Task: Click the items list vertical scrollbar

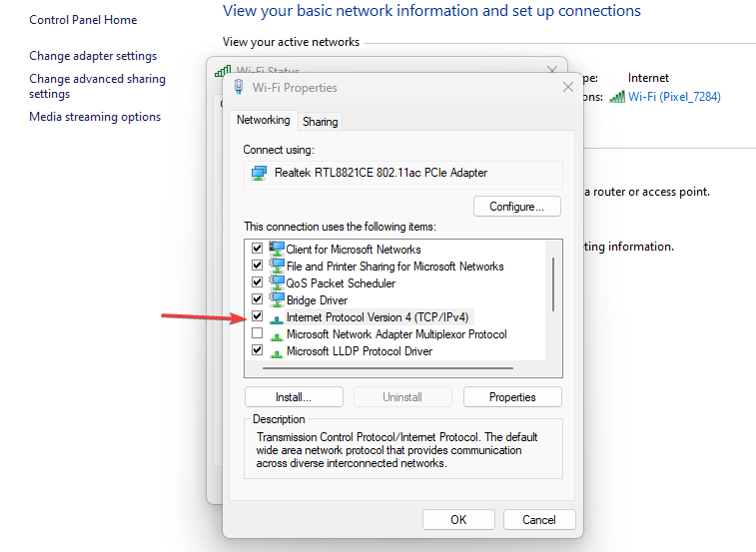Action: click(x=553, y=284)
